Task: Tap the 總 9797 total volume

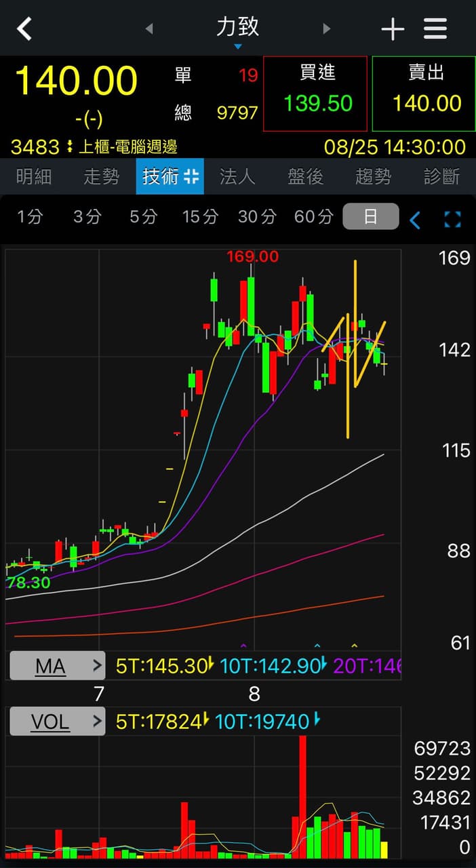Action: 216,113
